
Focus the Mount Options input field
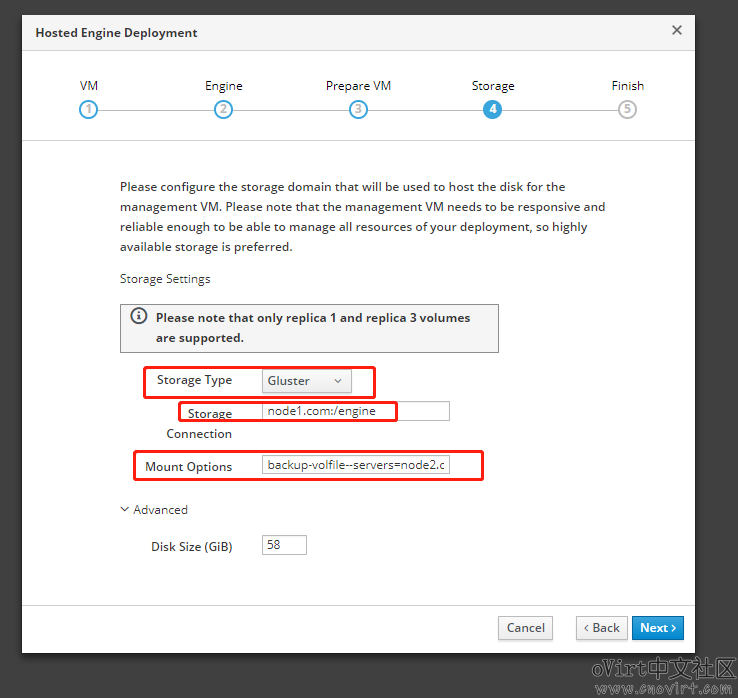pyautogui.click(x=355, y=465)
